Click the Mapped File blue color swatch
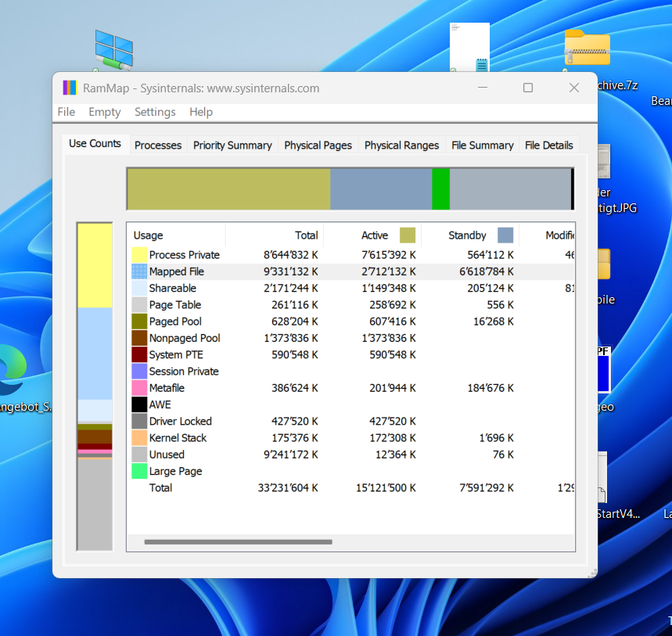Viewport: 672px width, 636px height. pyautogui.click(x=139, y=271)
